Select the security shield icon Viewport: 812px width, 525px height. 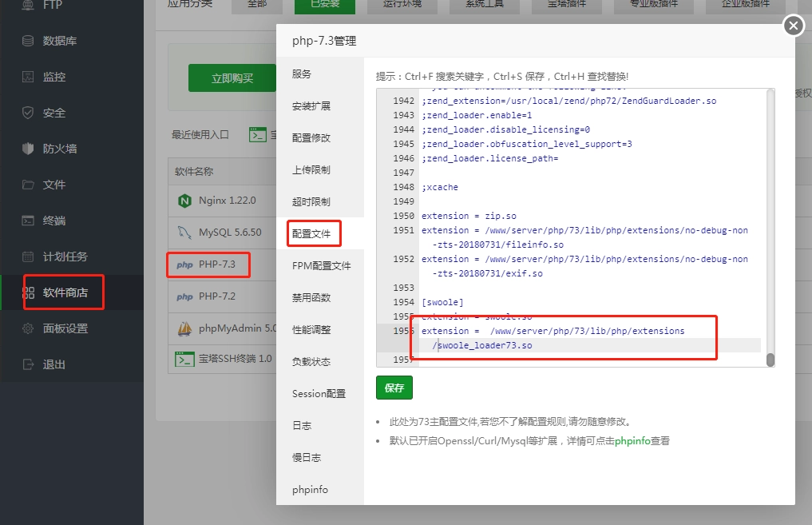coord(28,113)
